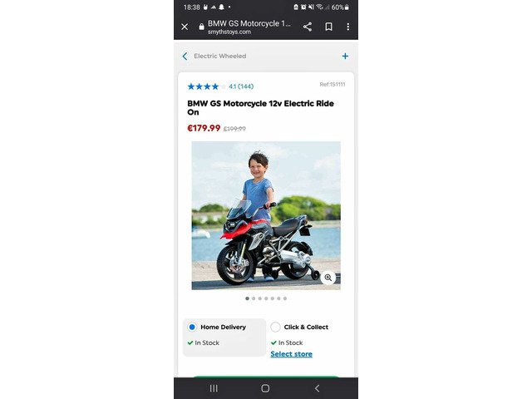Tap the Android home button
This screenshot has width=532, height=399.
266,388
